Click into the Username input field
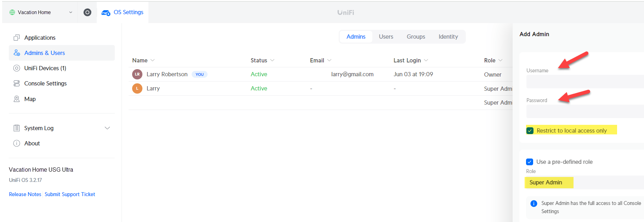 coord(585,82)
